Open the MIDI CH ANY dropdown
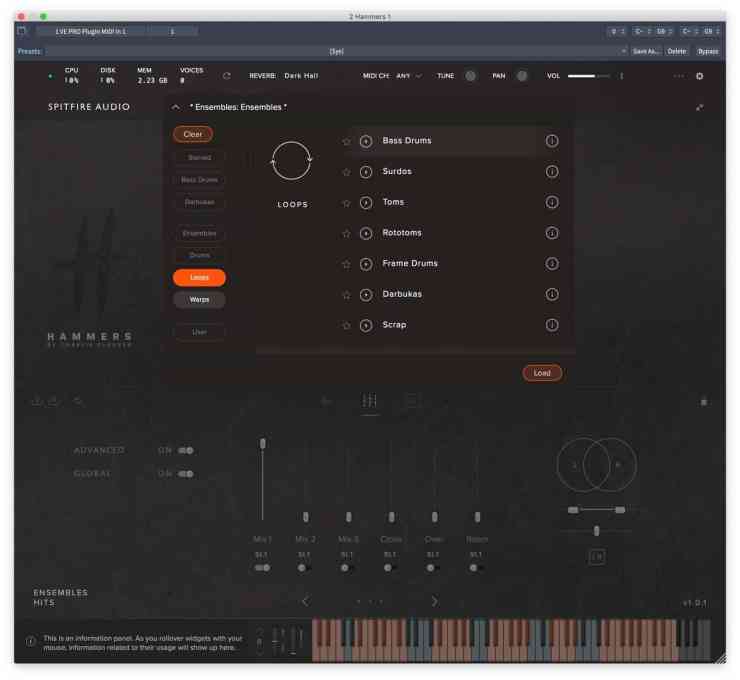The image size is (740, 680). coord(409,76)
